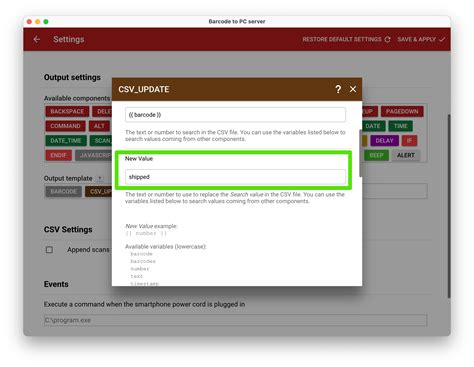Click the New Value label
Viewport: 474px width, 367px height.
coord(139,159)
